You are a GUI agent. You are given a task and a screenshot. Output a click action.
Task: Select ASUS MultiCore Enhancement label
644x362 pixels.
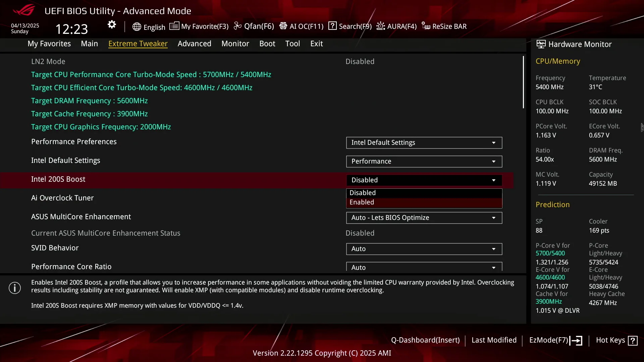pos(81,217)
